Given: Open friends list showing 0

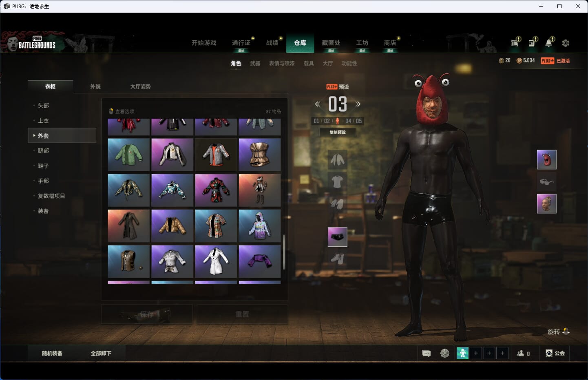Looking at the screenshot, I should coord(523,353).
